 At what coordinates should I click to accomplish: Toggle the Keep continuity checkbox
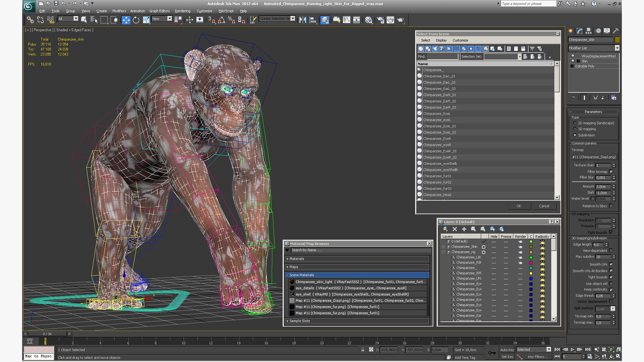click(x=611, y=289)
